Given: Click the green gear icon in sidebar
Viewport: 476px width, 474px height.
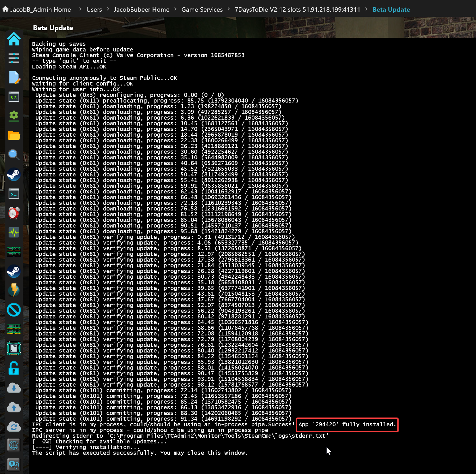Looking at the screenshot, I should pyautogui.click(x=14, y=116).
